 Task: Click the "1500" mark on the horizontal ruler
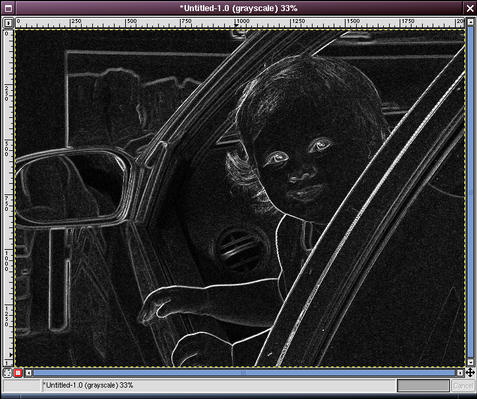point(353,21)
